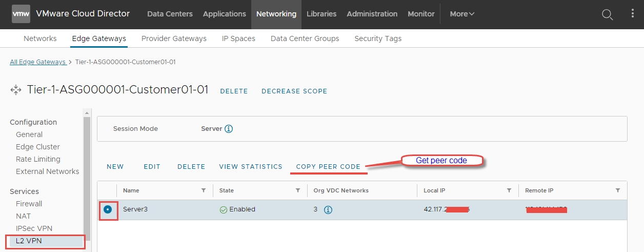Click the Name column filter icon
The image size is (644, 252).
[x=204, y=190]
